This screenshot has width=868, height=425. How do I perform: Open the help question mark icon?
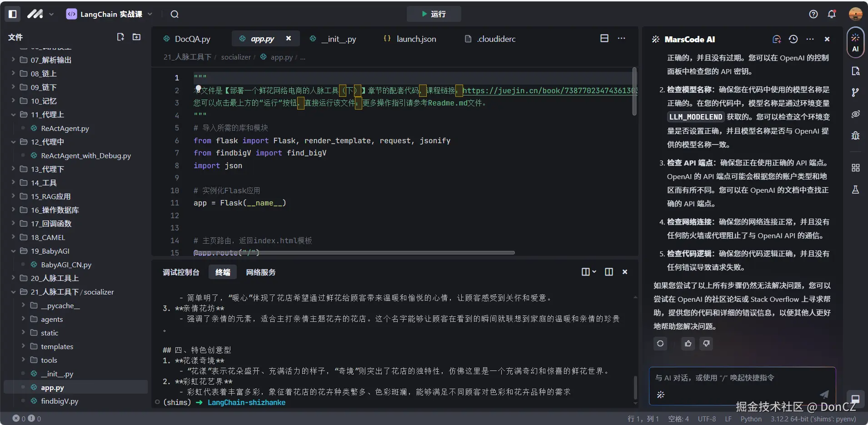813,14
